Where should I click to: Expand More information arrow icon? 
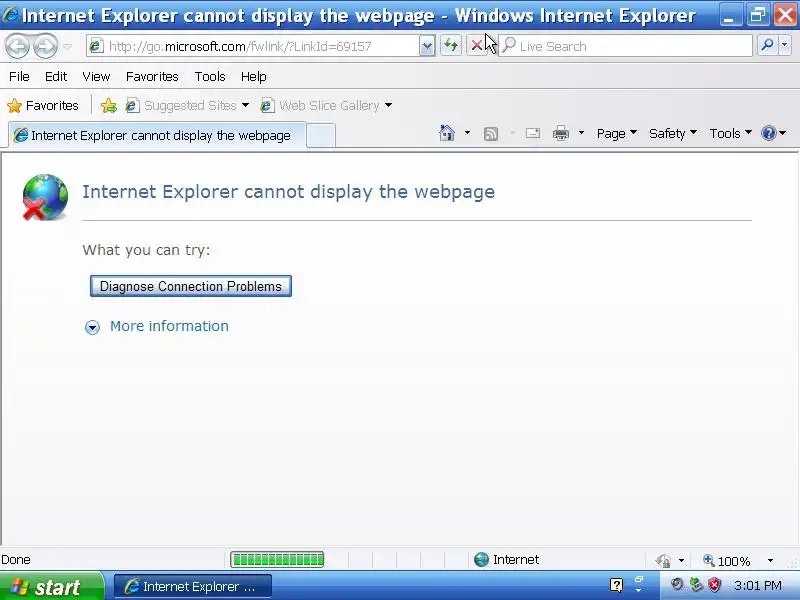pyautogui.click(x=92, y=327)
